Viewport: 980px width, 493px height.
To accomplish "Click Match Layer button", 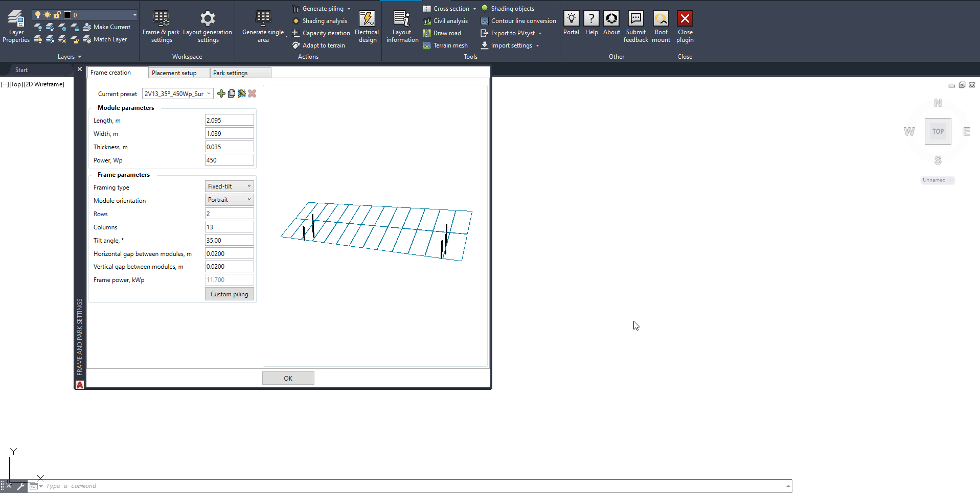I will point(105,39).
